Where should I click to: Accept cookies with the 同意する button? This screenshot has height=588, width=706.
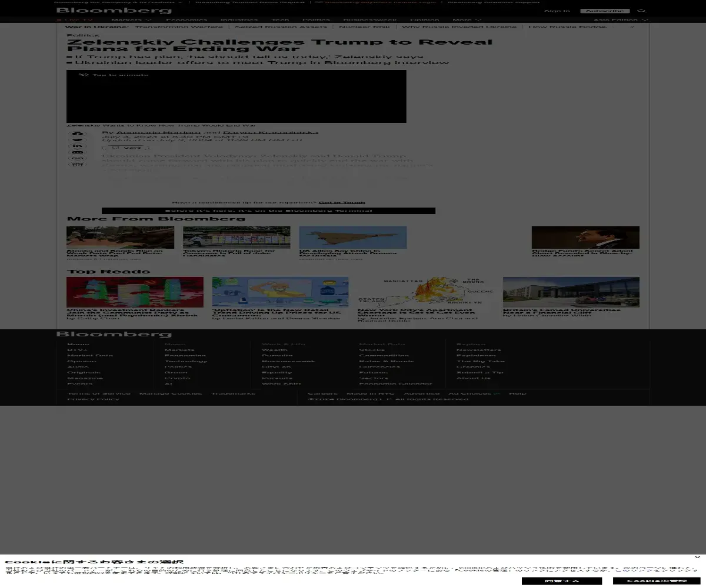(561, 581)
